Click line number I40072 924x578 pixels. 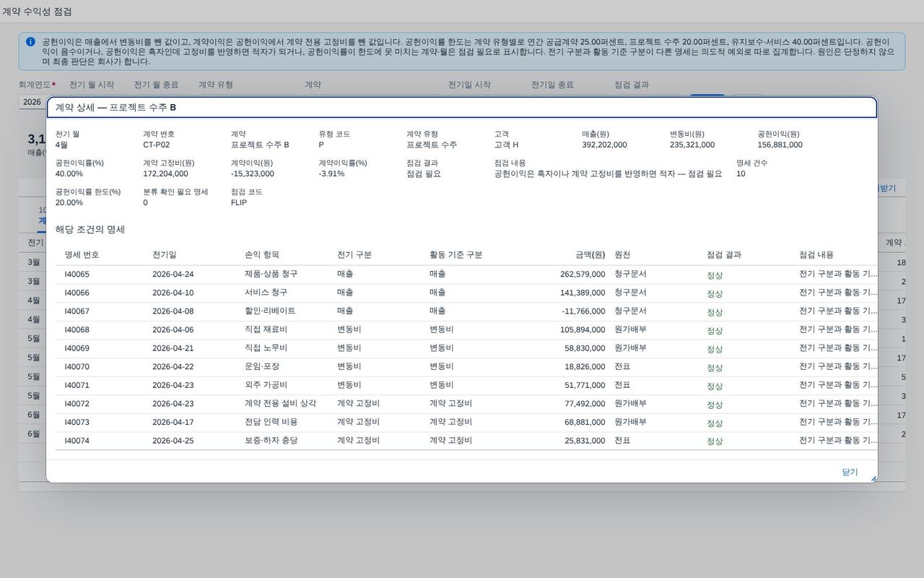pos(77,404)
